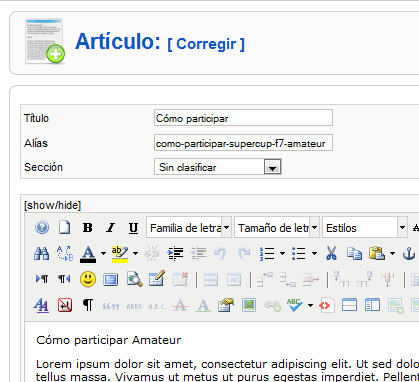The width and height of the screenshot is (419, 382).
Task: Click the insert column before icon
Action: tap(341, 279)
